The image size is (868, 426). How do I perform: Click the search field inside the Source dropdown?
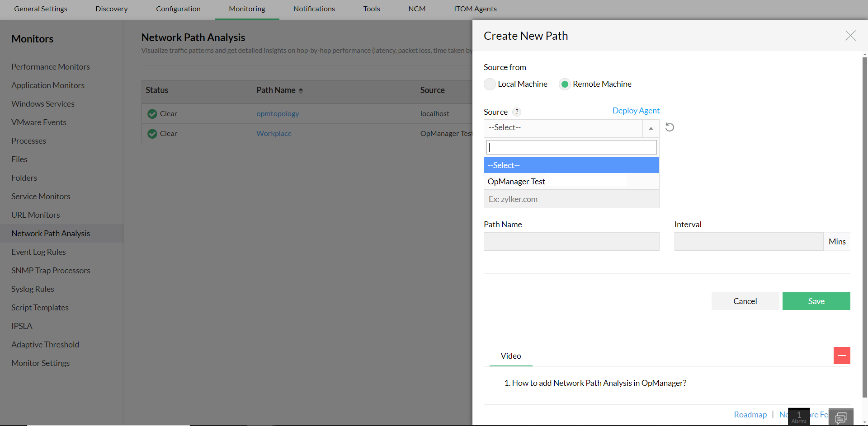pos(571,147)
